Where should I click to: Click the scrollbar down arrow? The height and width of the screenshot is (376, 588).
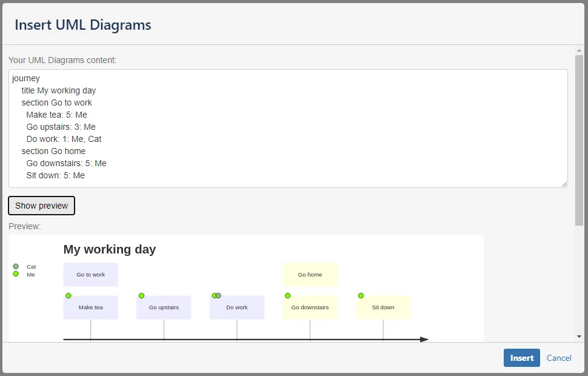[579, 337]
